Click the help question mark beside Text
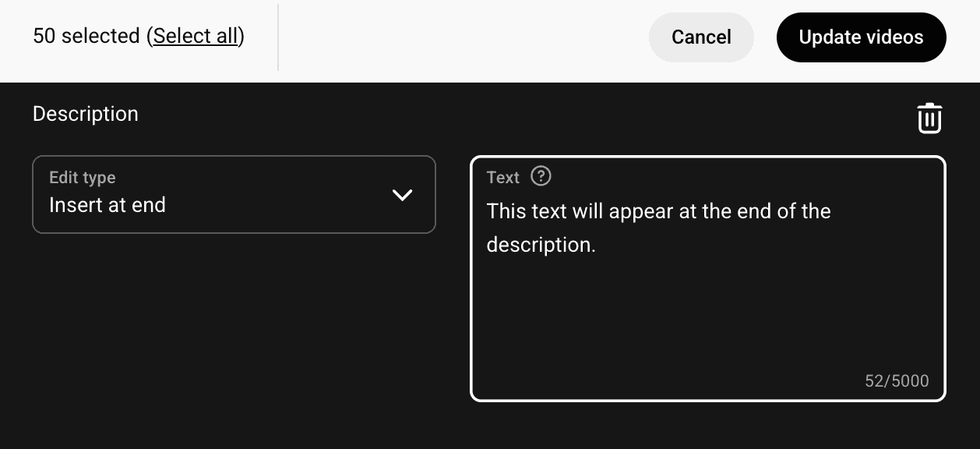The width and height of the screenshot is (980, 449). [541, 176]
